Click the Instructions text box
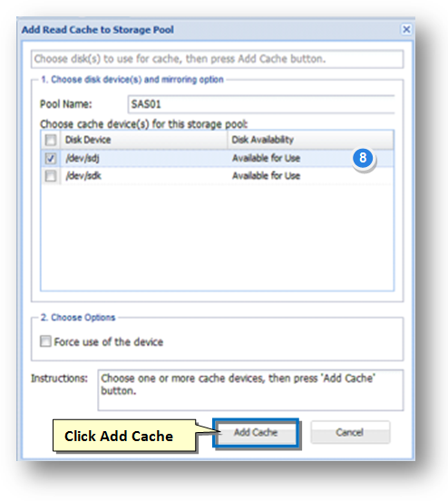448x501 pixels. coord(250,390)
